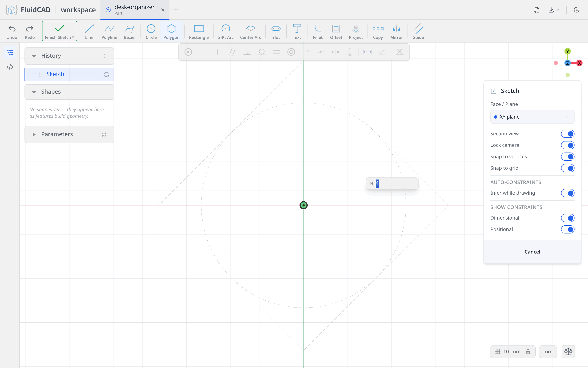
Task: Turn off Section view toggle
Action: (x=568, y=134)
